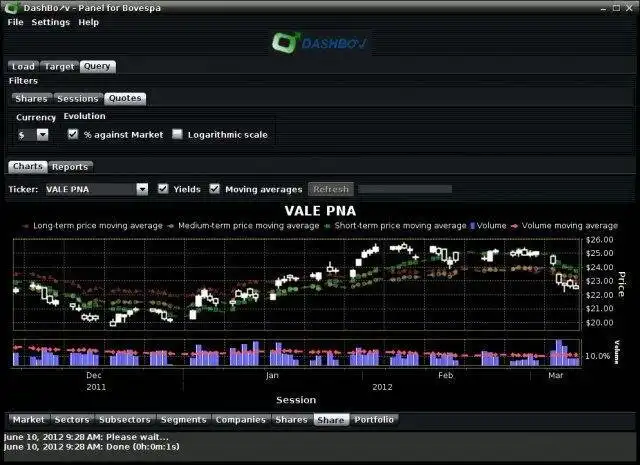The width and height of the screenshot is (640, 465).
Task: Open the Portfolio bottom tab
Action: [x=374, y=420]
